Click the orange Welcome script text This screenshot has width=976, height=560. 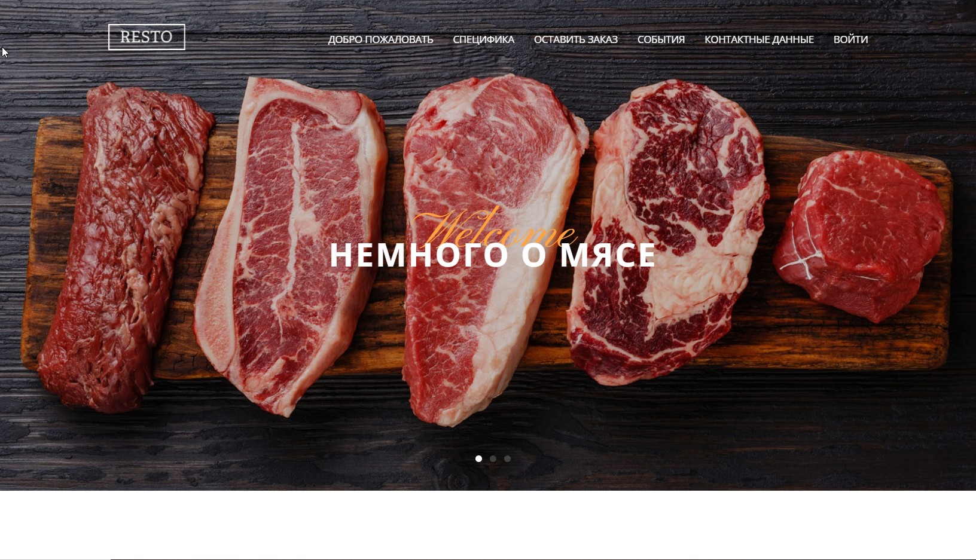coord(494,228)
